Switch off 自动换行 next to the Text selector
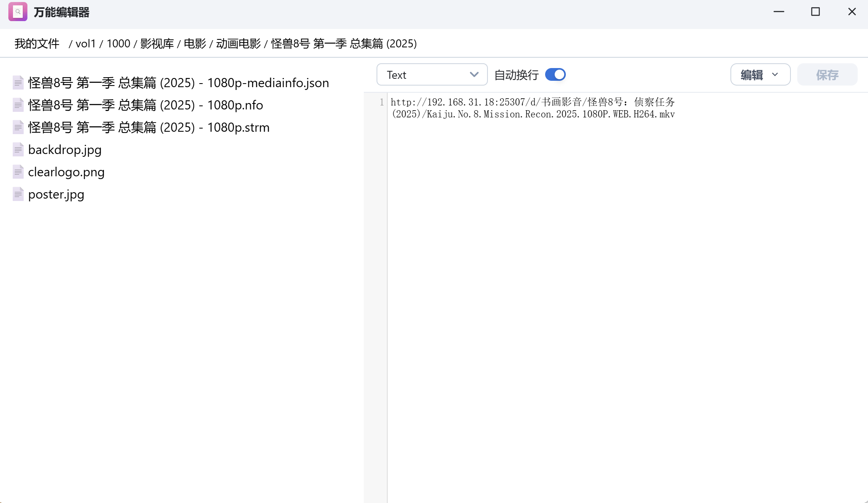 coord(555,74)
